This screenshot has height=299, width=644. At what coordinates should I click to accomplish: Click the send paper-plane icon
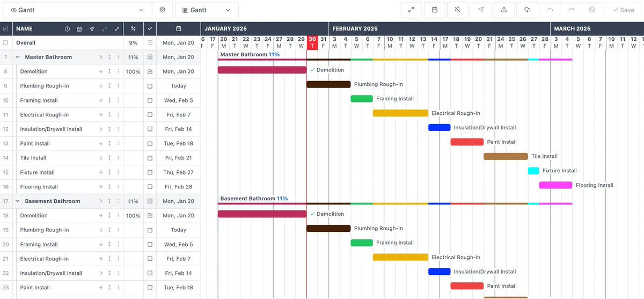pyautogui.click(x=481, y=10)
